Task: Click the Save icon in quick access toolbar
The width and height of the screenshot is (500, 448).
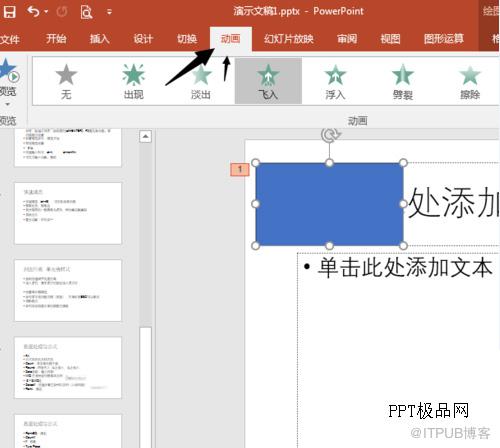Action: 9,12
